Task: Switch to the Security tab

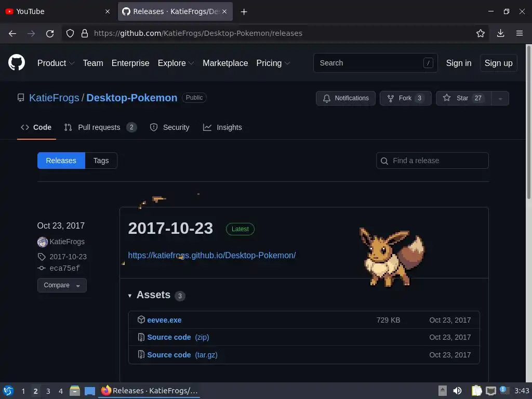Action: (170, 127)
